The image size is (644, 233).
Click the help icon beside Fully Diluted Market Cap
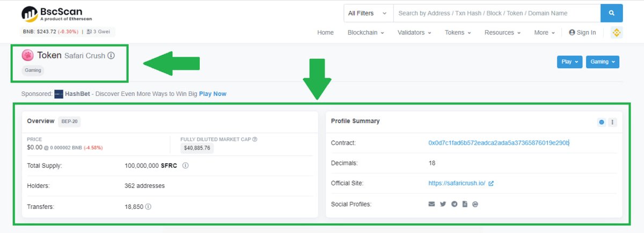pos(255,139)
